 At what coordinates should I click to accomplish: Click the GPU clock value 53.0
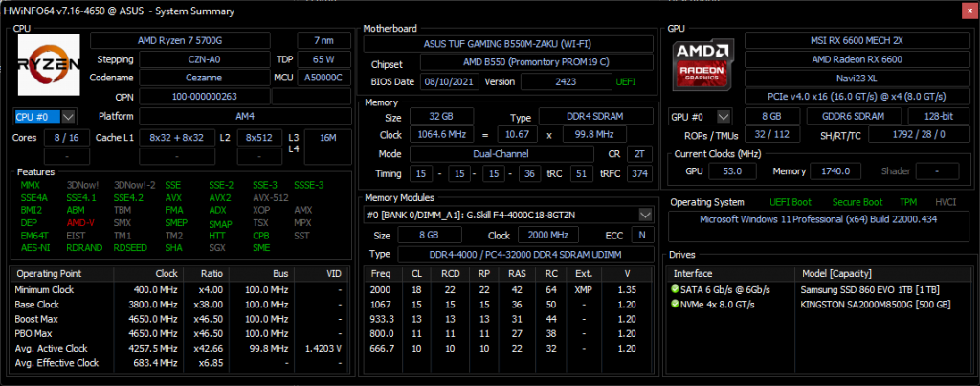[x=730, y=170]
